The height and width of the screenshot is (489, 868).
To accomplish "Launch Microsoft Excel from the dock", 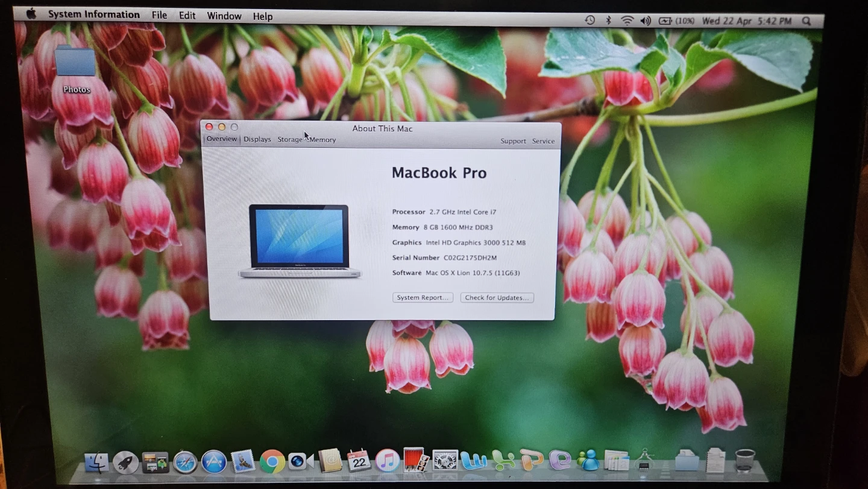I will click(503, 461).
